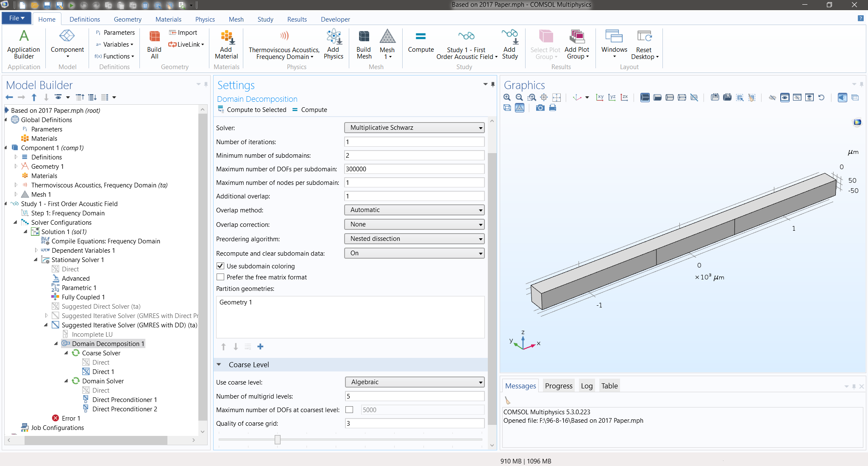Collapse the Coarse Level section
This screenshot has width=868, height=466.
(x=219, y=365)
